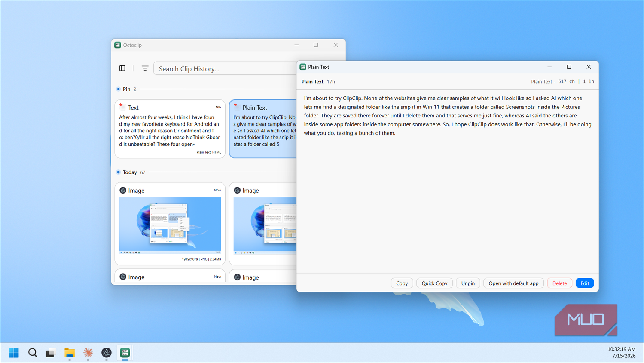
Task: Click the 17h age label
Action: click(331, 82)
